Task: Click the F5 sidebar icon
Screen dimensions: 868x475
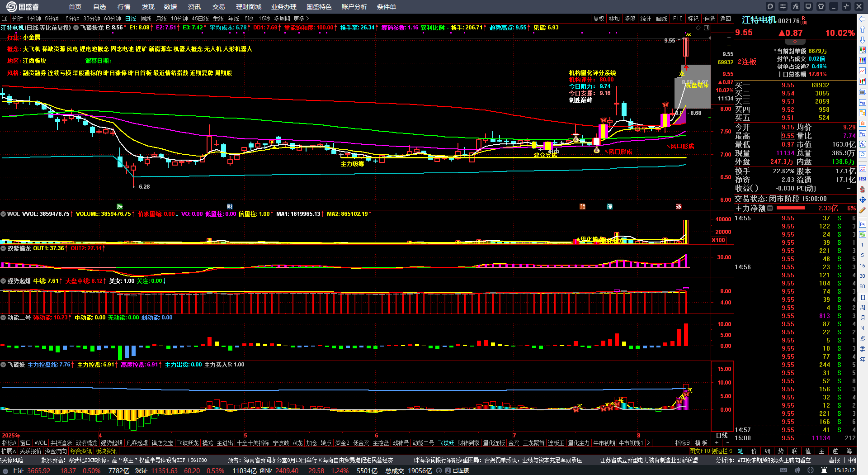Action: click(863, 224)
